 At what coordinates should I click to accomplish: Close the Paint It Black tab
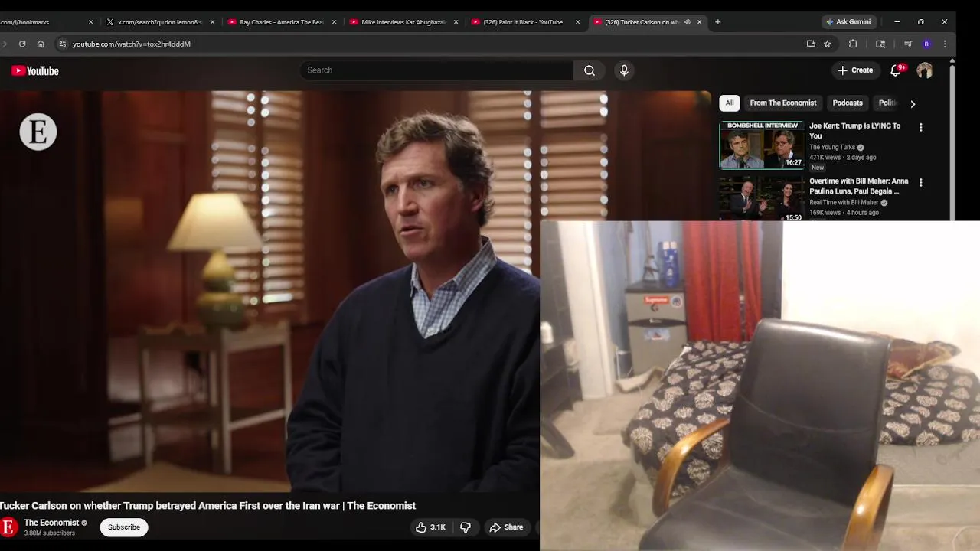pos(578,22)
